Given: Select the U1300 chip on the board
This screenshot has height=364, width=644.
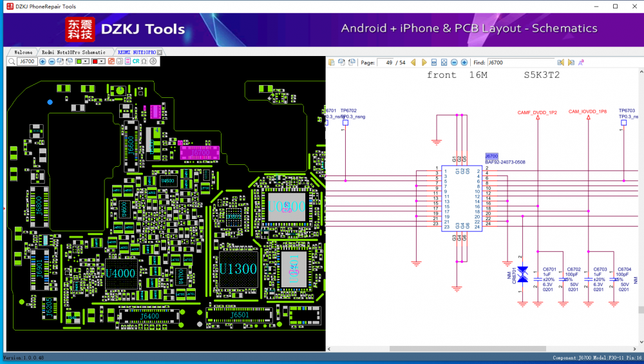Looking at the screenshot, I should click(x=237, y=269).
